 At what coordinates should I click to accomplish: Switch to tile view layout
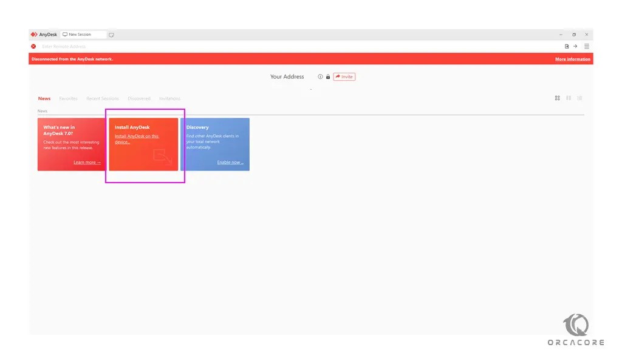(569, 98)
